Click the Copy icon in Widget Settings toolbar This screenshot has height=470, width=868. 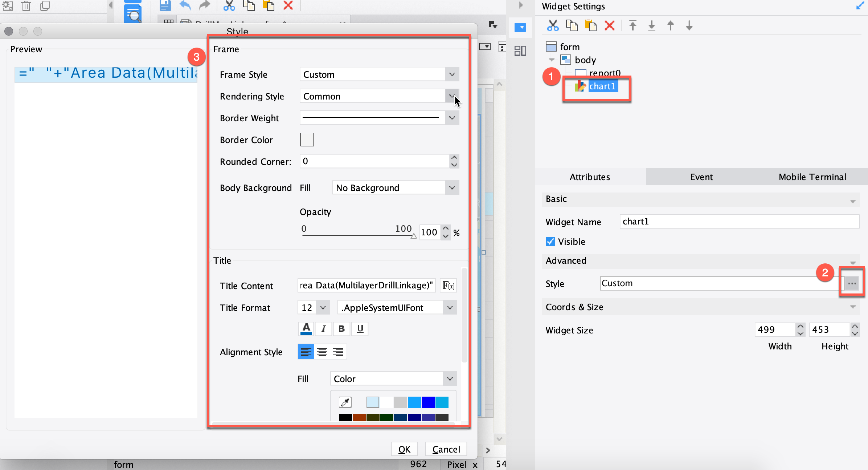pos(572,26)
